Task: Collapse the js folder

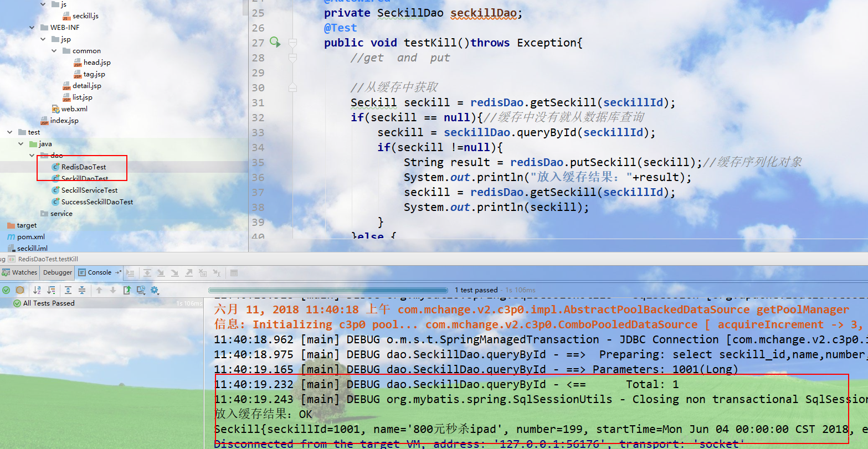Action: 44,4
